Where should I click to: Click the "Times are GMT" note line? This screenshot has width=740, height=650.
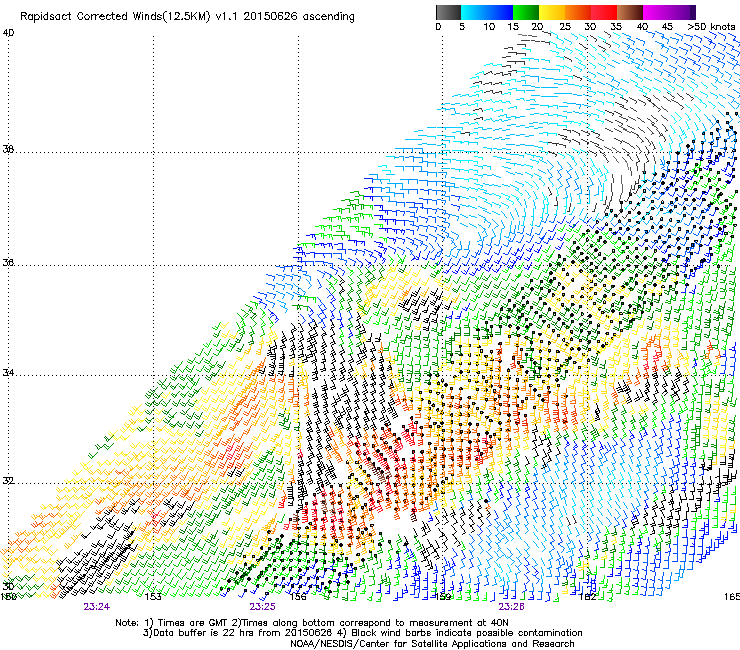coord(312,623)
